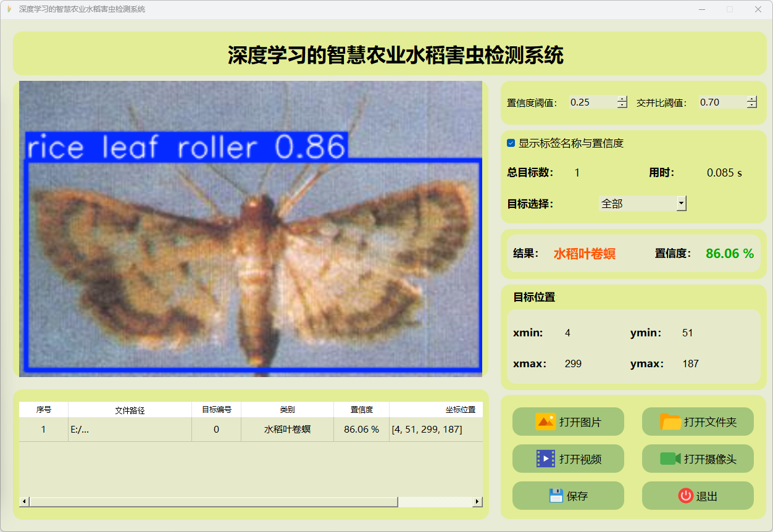Screen dimensions: 773x532
Task: Click the 文件路径 column header
Action: [x=130, y=410]
